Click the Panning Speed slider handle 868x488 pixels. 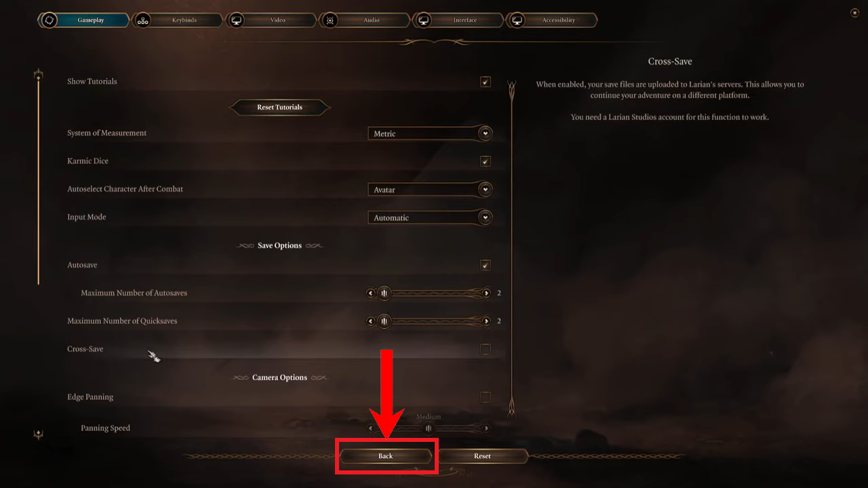point(429,428)
